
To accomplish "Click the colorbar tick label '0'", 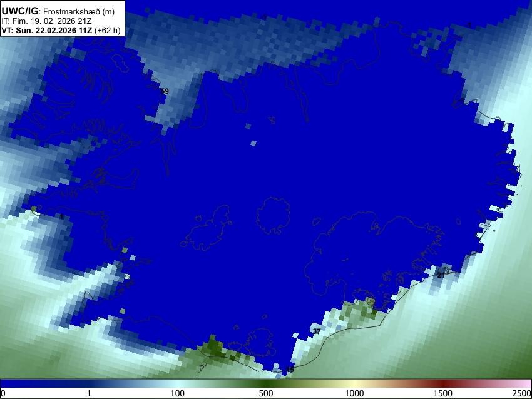I will [3, 393].
